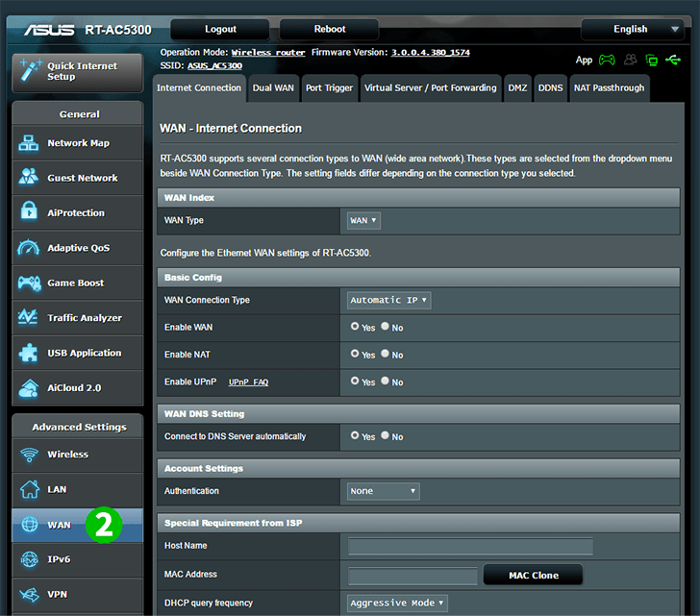Click the Wireless wifi icon

[x=30, y=455]
